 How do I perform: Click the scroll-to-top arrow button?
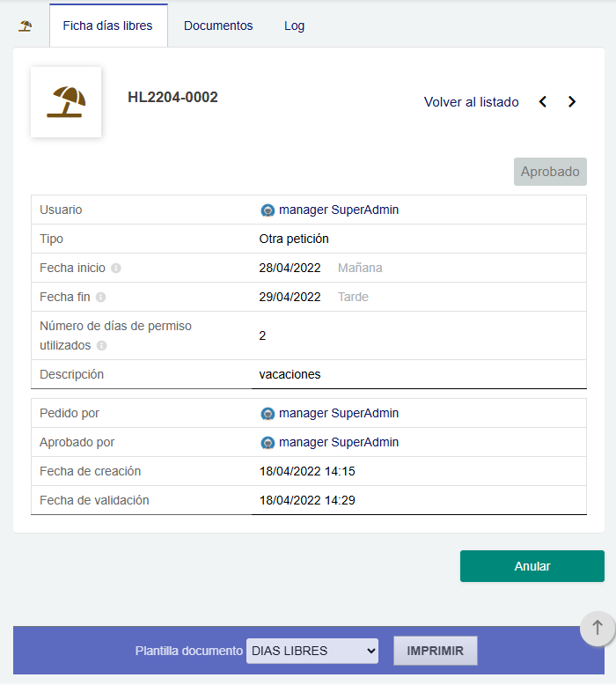pyautogui.click(x=598, y=628)
